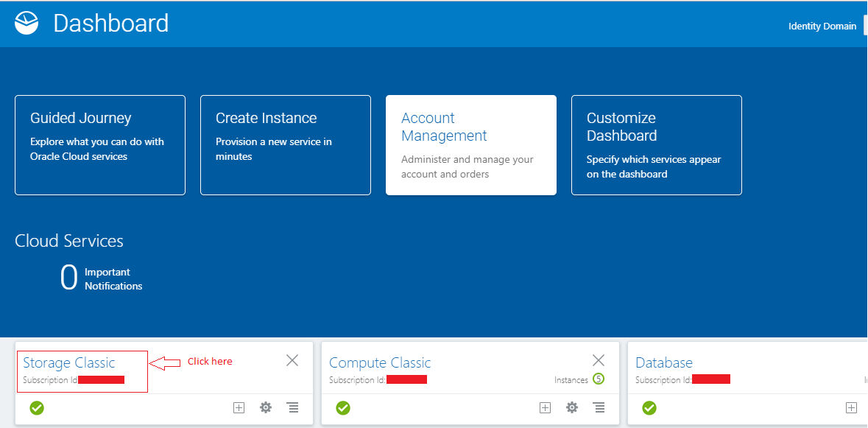The width and height of the screenshot is (868, 428).
Task: Click the Dashboard page title
Action: coord(110,24)
